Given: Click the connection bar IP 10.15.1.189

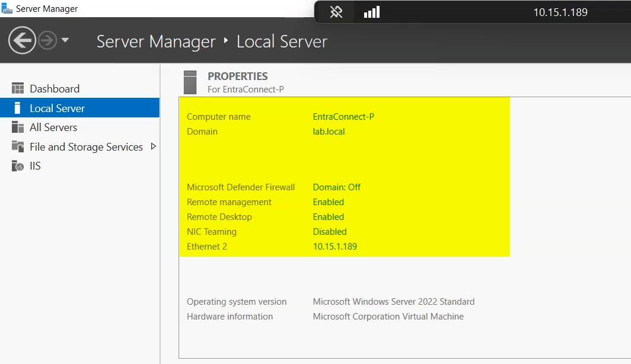Looking at the screenshot, I should (560, 12).
